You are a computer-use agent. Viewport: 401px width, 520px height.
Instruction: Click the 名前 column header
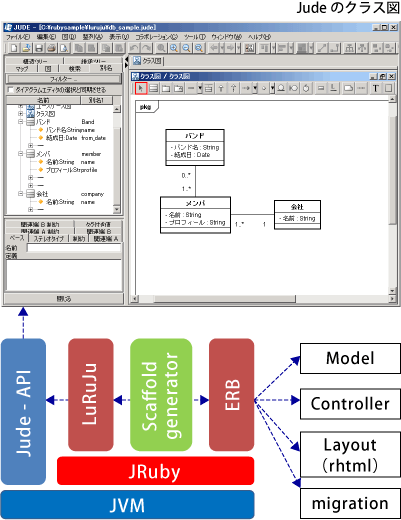(x=43, y=100)
